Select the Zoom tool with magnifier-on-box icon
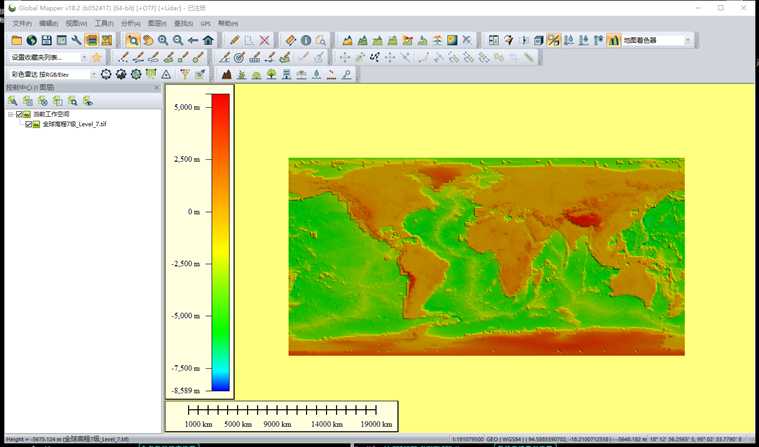 133,40
